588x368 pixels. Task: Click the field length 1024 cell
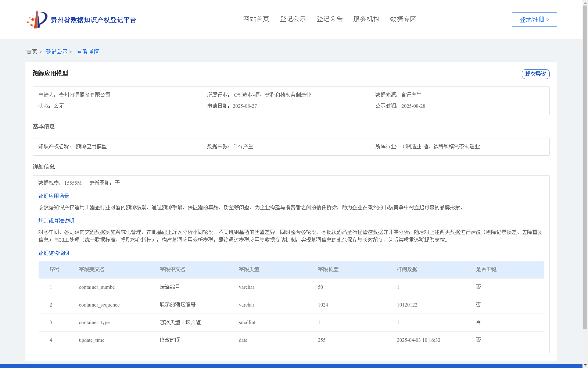[323, 305]
